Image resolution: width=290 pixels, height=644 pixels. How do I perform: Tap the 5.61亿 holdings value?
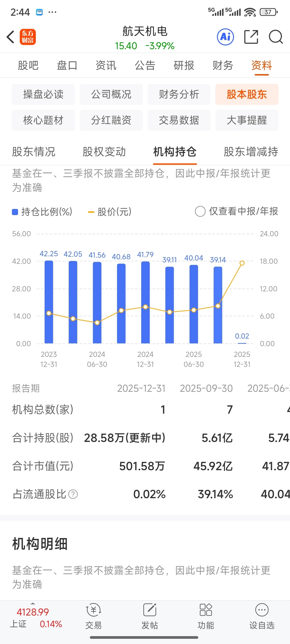(x=217, y=438)
